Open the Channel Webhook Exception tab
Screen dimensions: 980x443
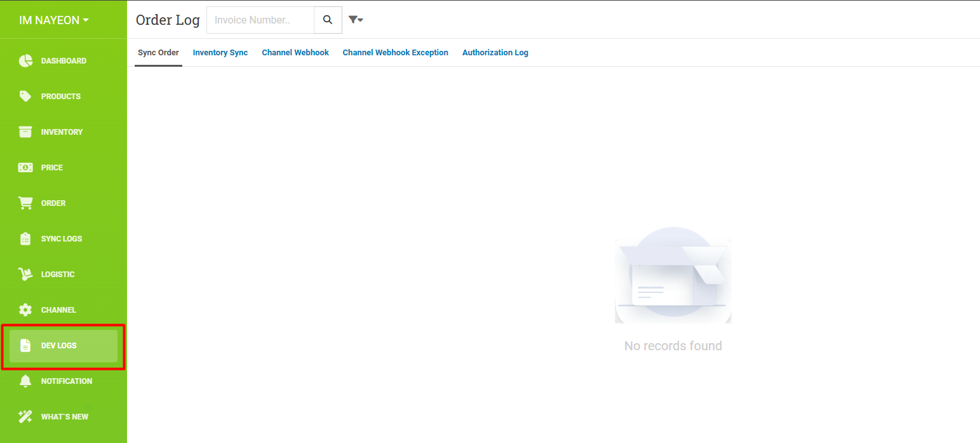point(396,53)
